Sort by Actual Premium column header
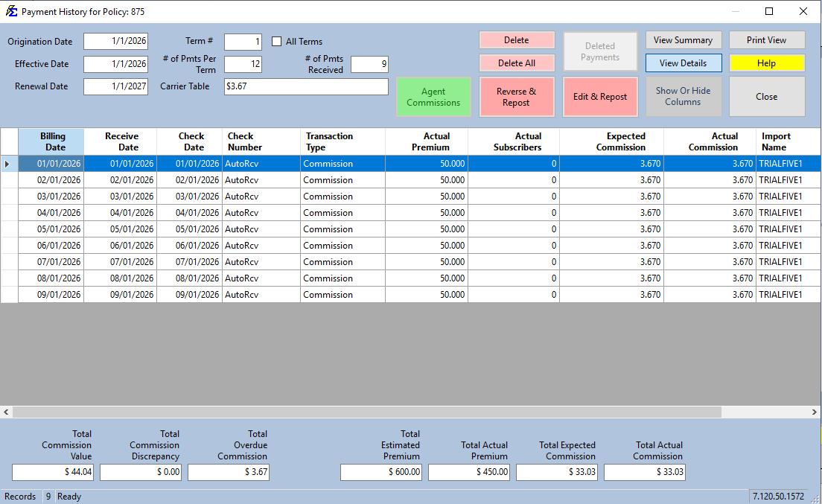822x504 pixels. click(427, 141)
